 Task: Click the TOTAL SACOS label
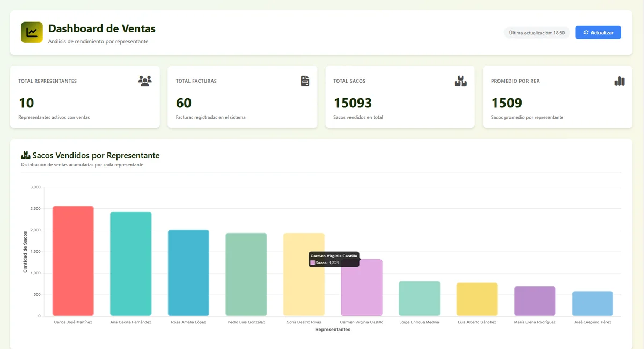pos(349,81)
